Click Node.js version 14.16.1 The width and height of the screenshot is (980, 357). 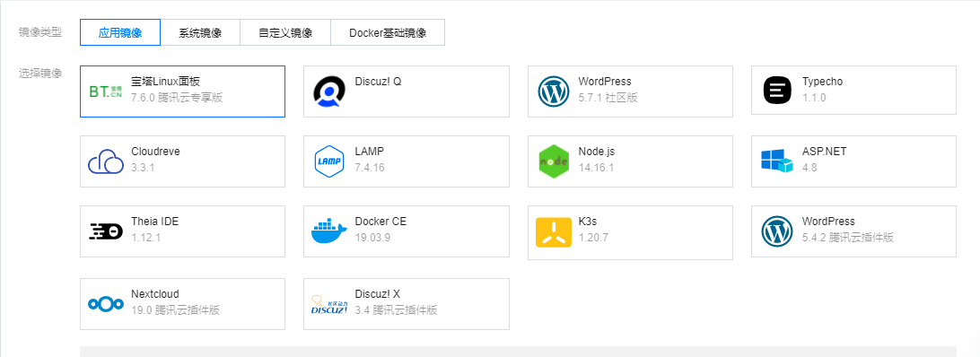tap(596, 168)
